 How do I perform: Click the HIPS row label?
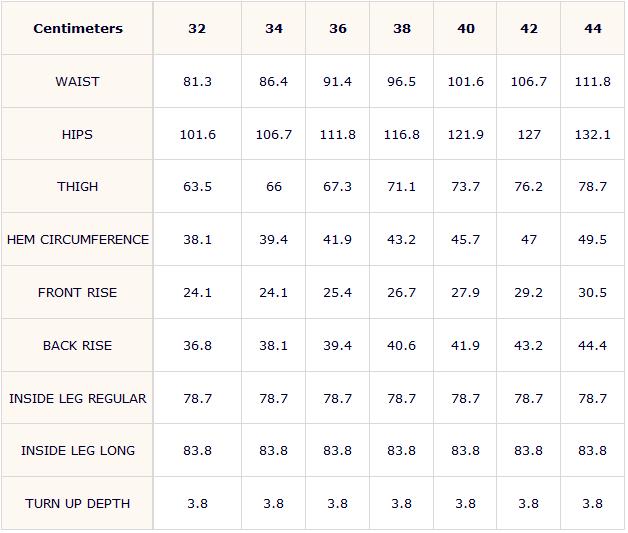click(x=77, y=135)
